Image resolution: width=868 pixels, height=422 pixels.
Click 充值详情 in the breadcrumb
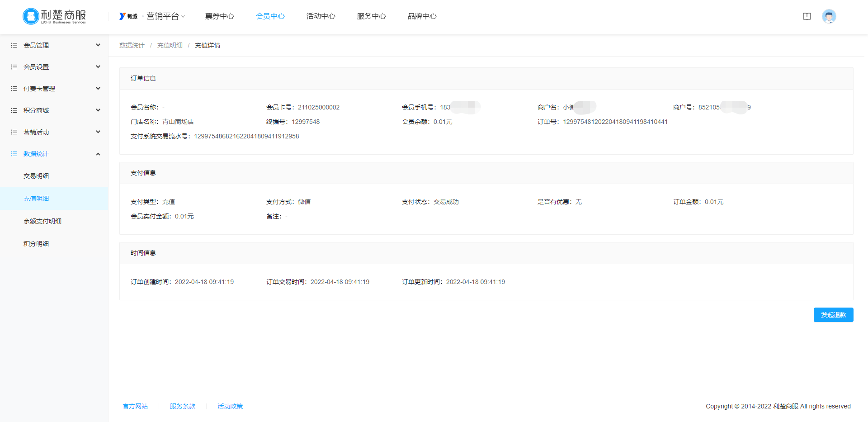click(x=208, y=45)
